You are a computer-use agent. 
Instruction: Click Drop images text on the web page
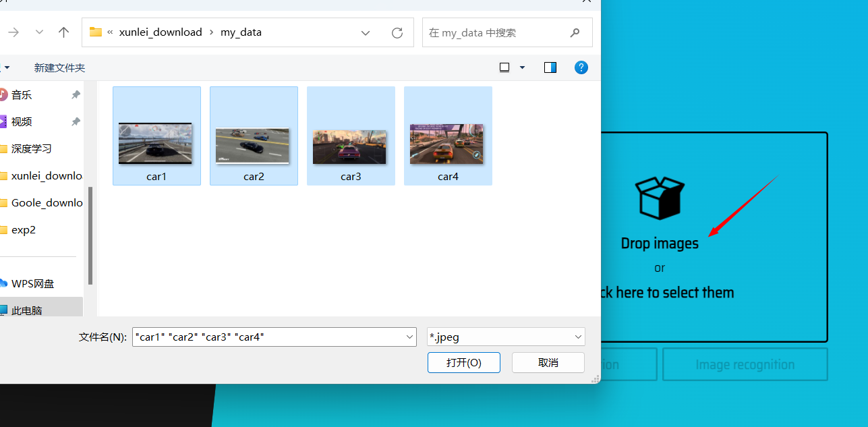pyautogui.click(x=660, y=244)
